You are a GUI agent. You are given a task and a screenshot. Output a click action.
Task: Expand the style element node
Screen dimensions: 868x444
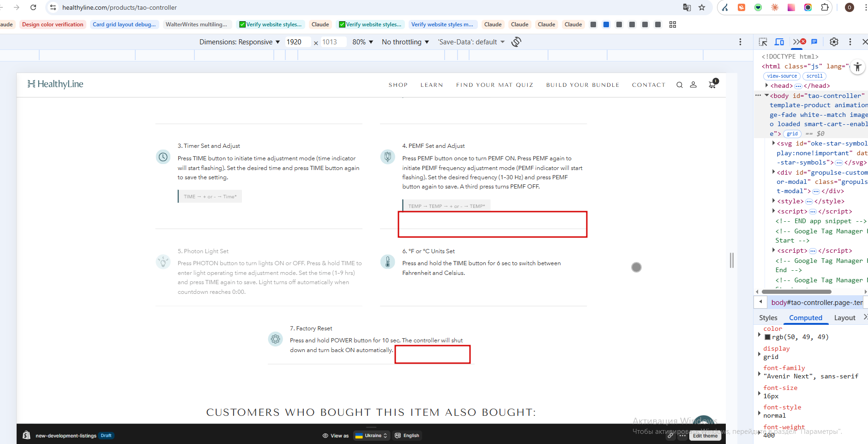pos(774,201)
